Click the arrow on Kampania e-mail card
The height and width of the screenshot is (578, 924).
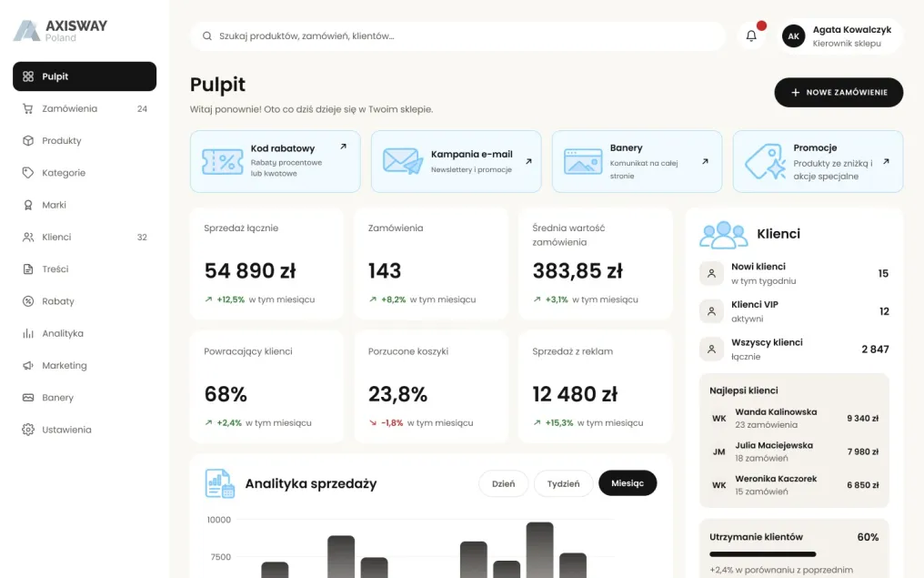pos(528,161)
